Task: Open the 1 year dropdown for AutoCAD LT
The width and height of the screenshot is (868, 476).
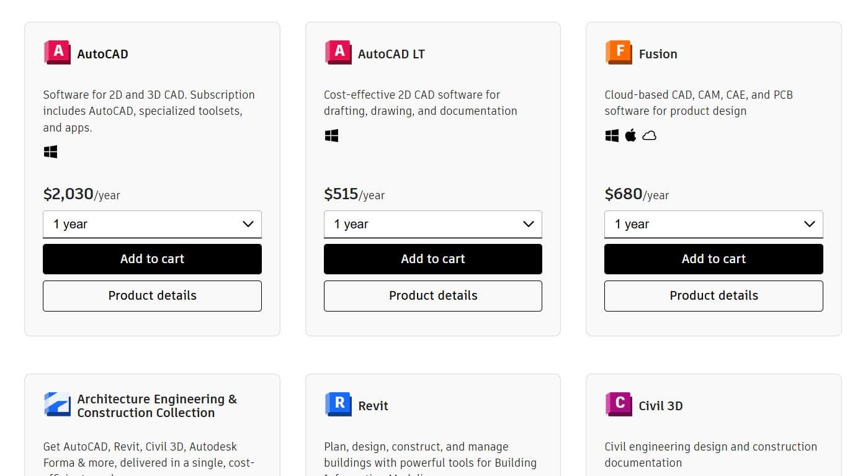Action: (432, 224)
